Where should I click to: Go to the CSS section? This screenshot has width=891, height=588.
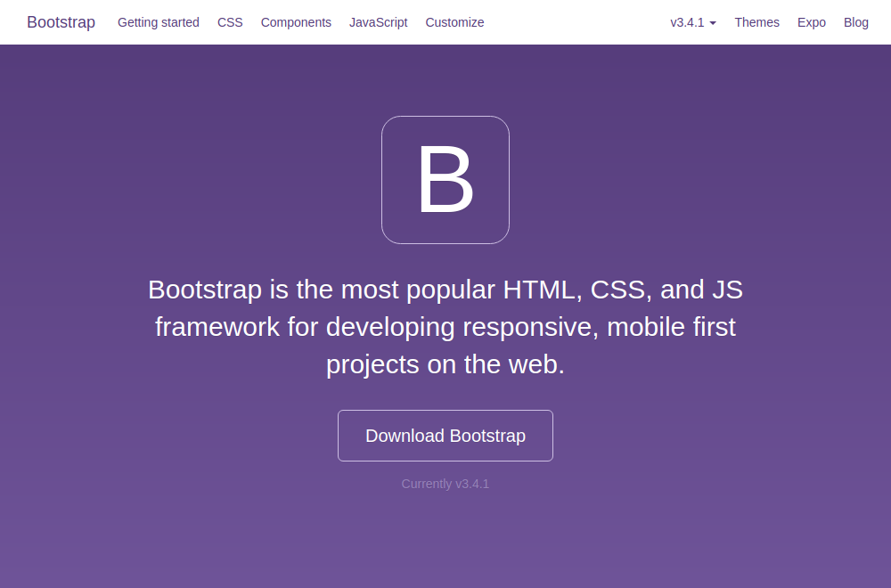tap(230, 22)
